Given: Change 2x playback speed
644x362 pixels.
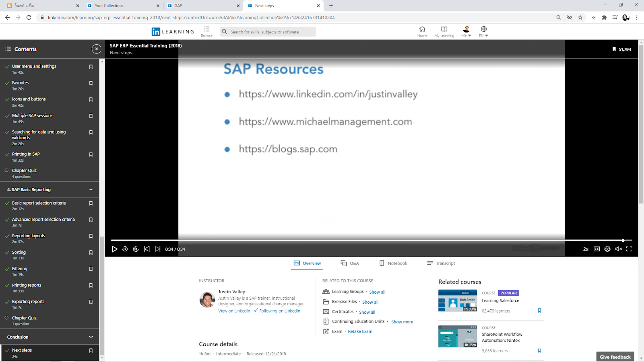Looking at the screenshot, I should [586, 249].
